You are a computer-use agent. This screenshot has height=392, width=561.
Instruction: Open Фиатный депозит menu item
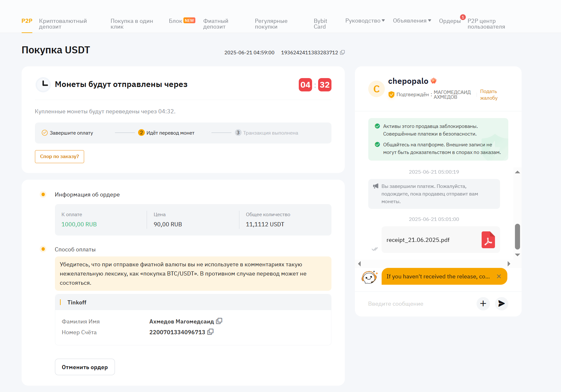tap(216, 24)
